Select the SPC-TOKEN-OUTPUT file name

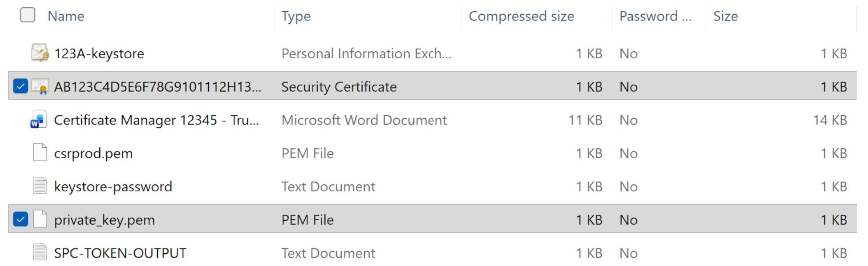point(120,253)
